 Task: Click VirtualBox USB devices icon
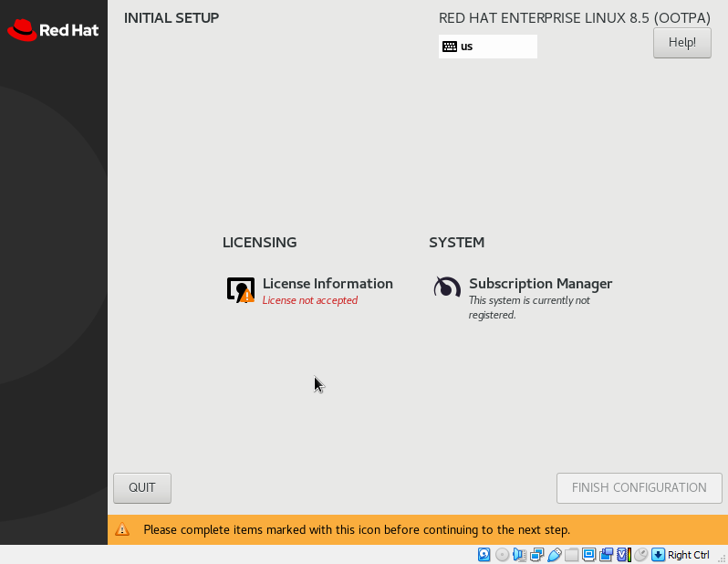(555, 555)
